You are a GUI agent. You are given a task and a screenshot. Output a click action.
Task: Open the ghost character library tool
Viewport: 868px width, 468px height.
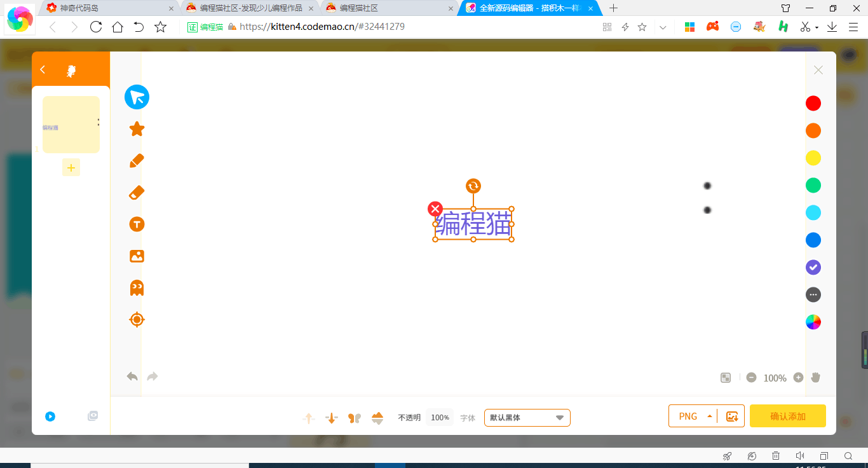coord(137,288)
